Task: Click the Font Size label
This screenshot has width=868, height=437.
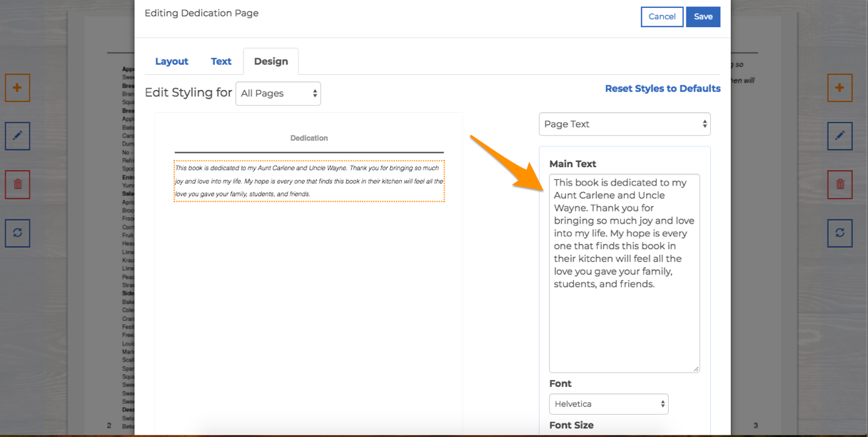Action: click(x=572, y=425)
